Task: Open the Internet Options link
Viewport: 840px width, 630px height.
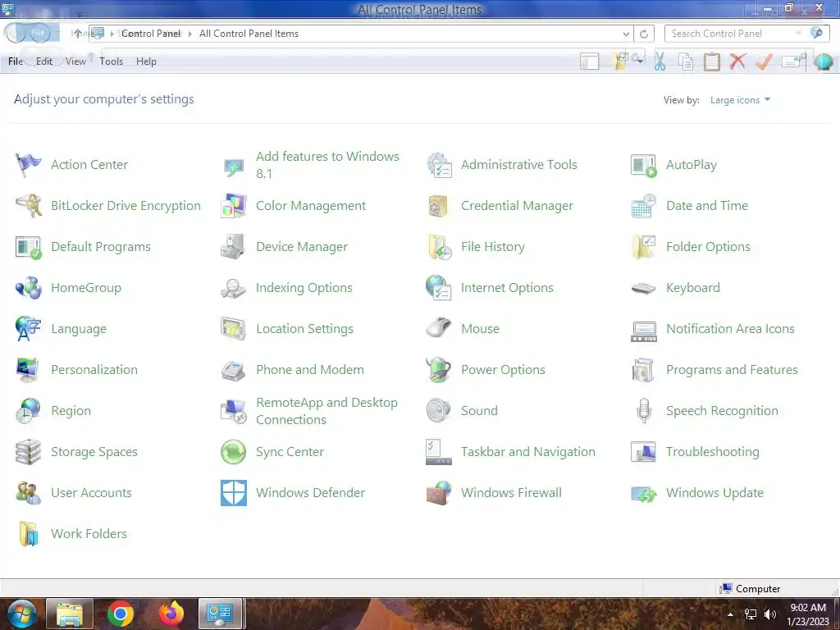Action: (507, 288)
